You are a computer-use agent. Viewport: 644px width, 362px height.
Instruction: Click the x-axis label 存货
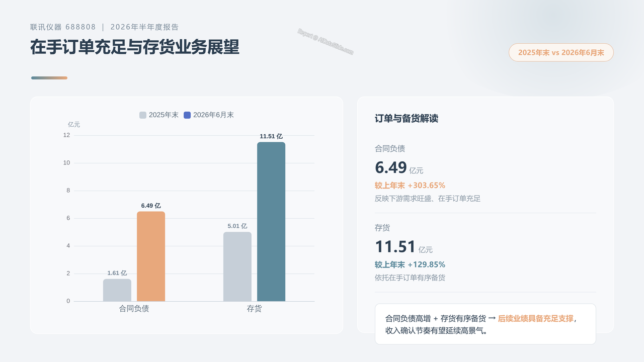(x=254, y=309)
